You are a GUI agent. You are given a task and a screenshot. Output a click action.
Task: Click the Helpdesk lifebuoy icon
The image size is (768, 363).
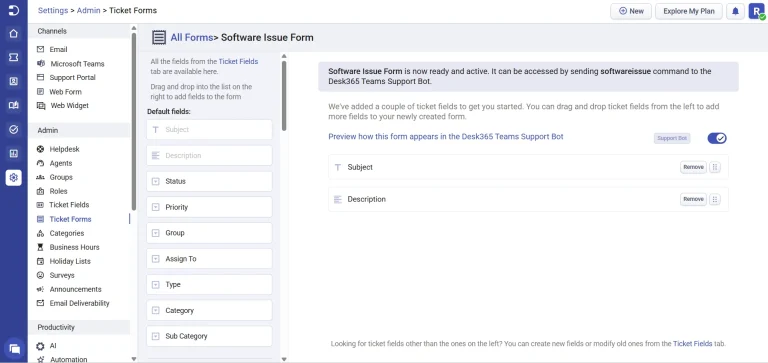40,149
